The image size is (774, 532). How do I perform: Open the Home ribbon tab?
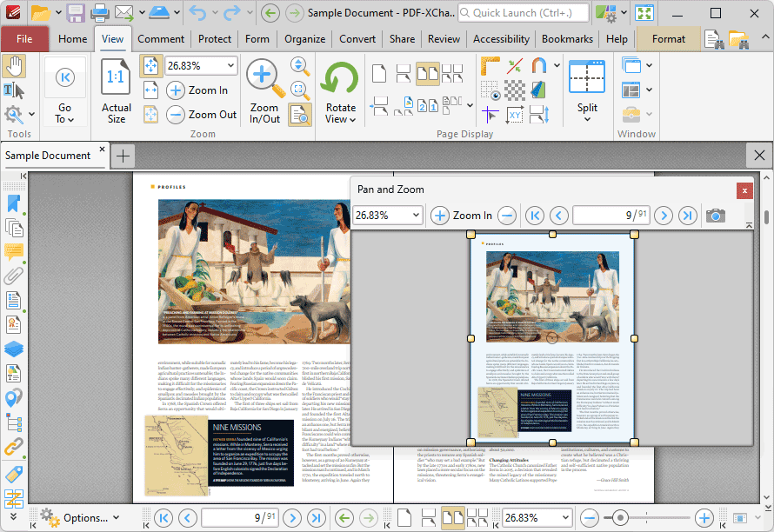tap(72, 39)
